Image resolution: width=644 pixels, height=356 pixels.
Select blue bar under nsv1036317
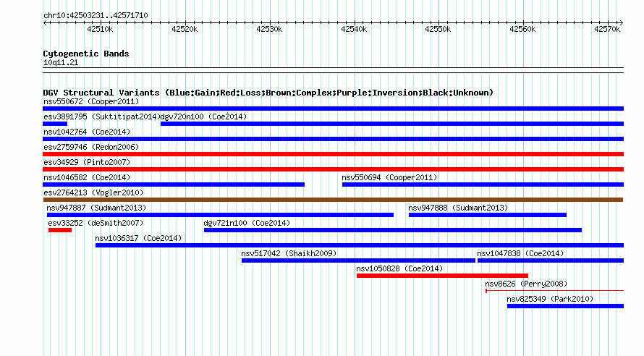pyautogui.click(x=360, y=245)
